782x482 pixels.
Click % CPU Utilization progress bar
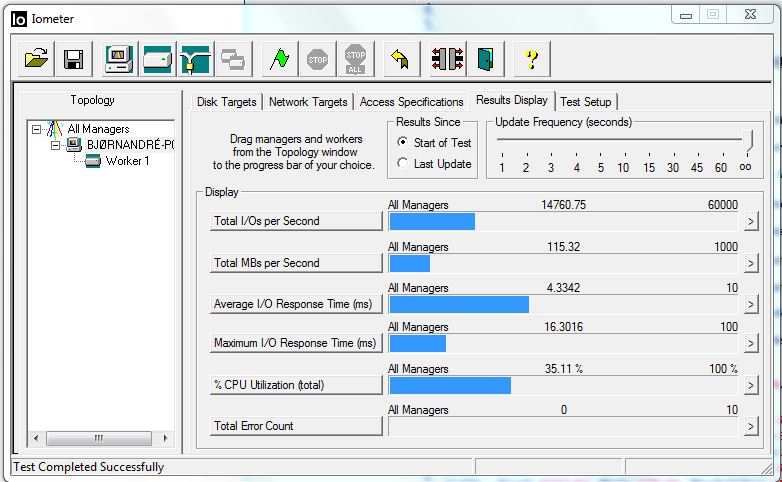[x=563, y=385]
